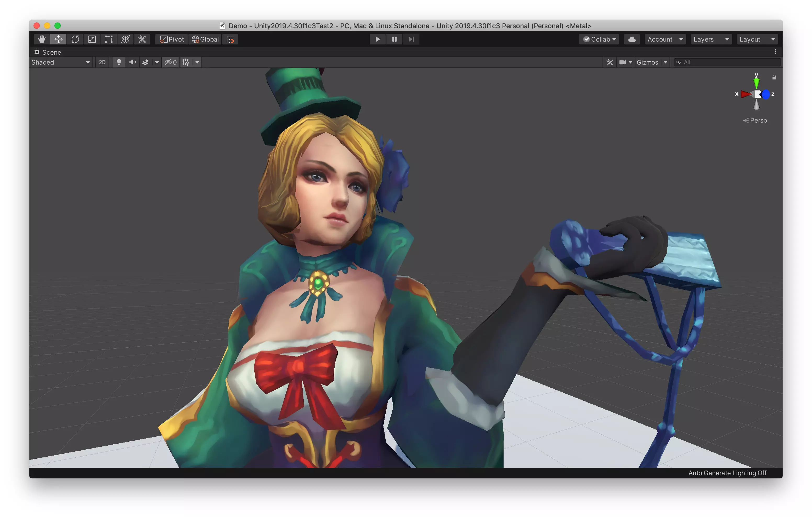Select the Move tool
Screen dimensions: 812x517
click(58, 39)
